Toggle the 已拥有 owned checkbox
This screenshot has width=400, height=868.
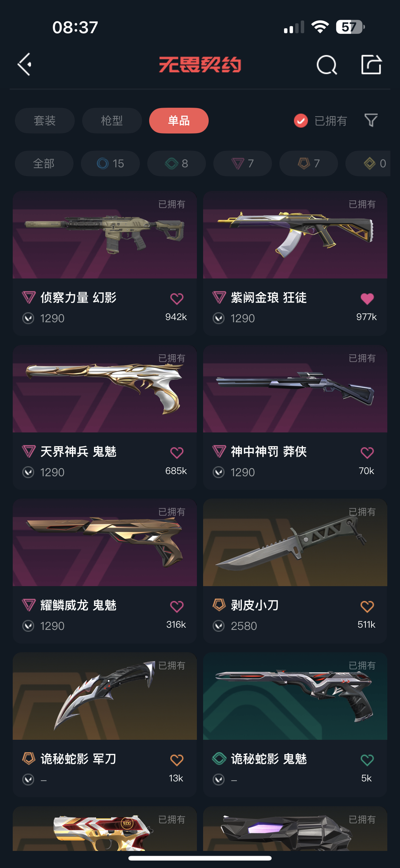point(301,121)
